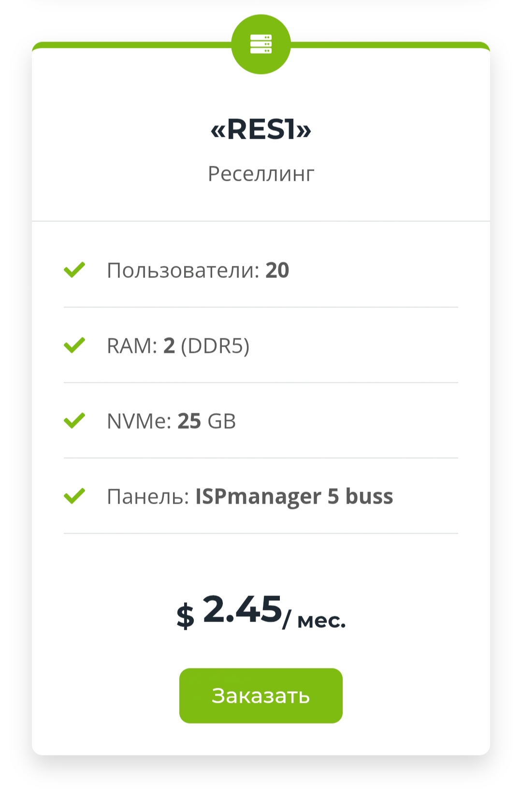Image resolution: width=522 pixels, height=812 pixels.
Task: Click the Реселлинг subtitle text
Action: pos(261,174)
